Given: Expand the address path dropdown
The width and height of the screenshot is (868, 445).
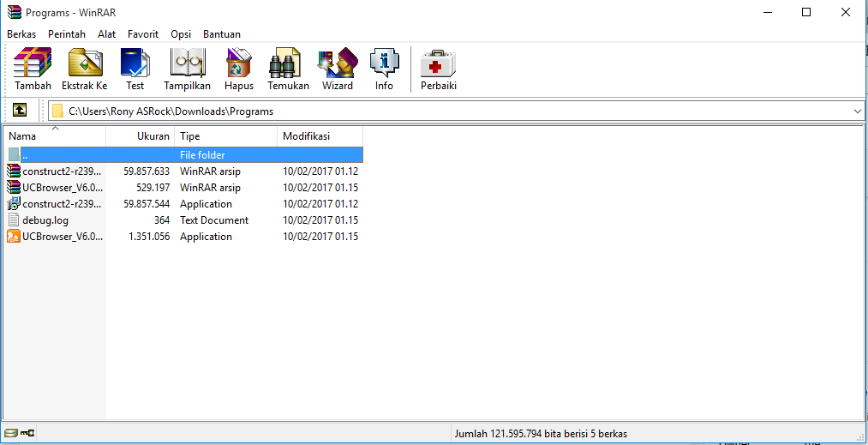Looking at the screenshot, I should click(858, 111).
